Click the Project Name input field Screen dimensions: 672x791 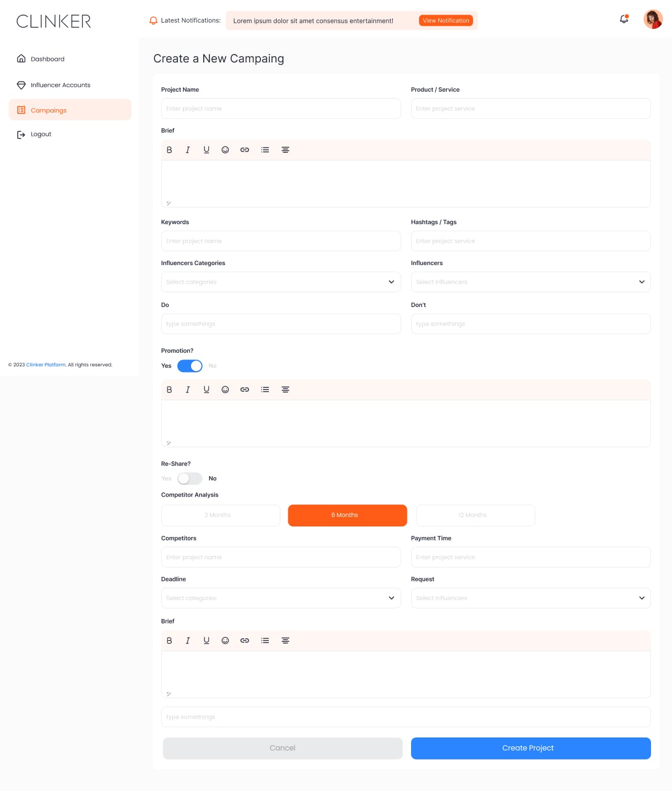pos(281,109)
